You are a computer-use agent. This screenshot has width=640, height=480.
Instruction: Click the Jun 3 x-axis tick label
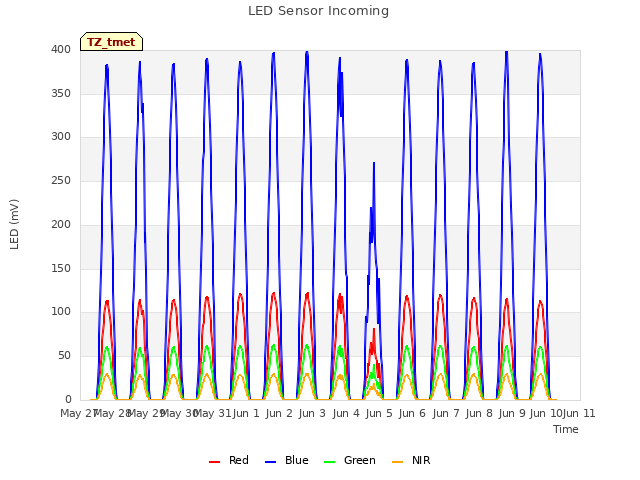coord(312,413)
